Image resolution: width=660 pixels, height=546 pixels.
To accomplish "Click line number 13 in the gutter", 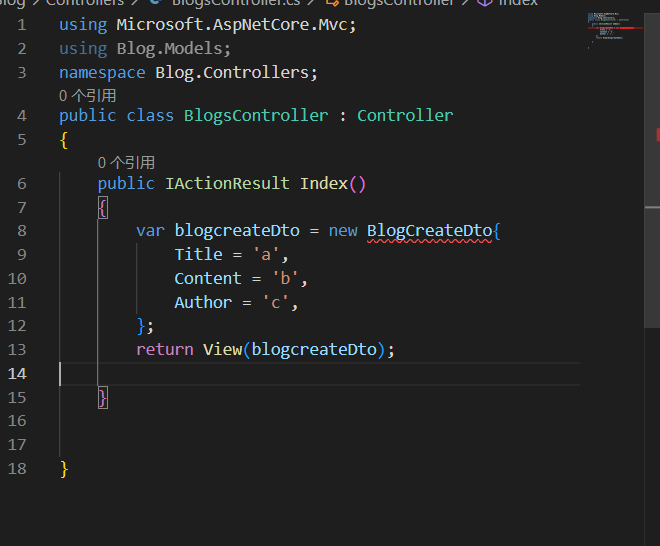I will point(17,350).
